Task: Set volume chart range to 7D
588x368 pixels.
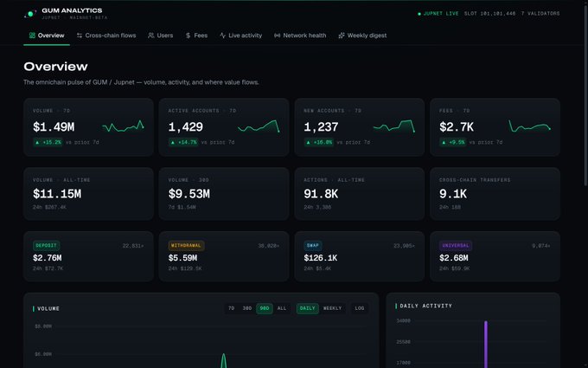Action: (232, 308)
